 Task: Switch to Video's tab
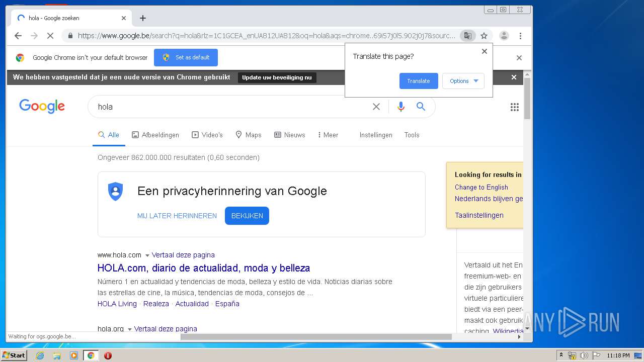coord(207,135)
